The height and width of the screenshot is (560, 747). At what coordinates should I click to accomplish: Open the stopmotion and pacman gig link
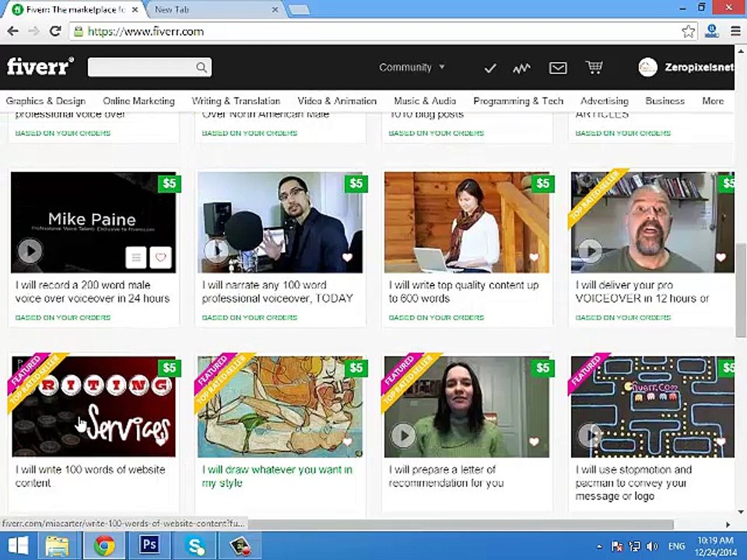point(633,483)
